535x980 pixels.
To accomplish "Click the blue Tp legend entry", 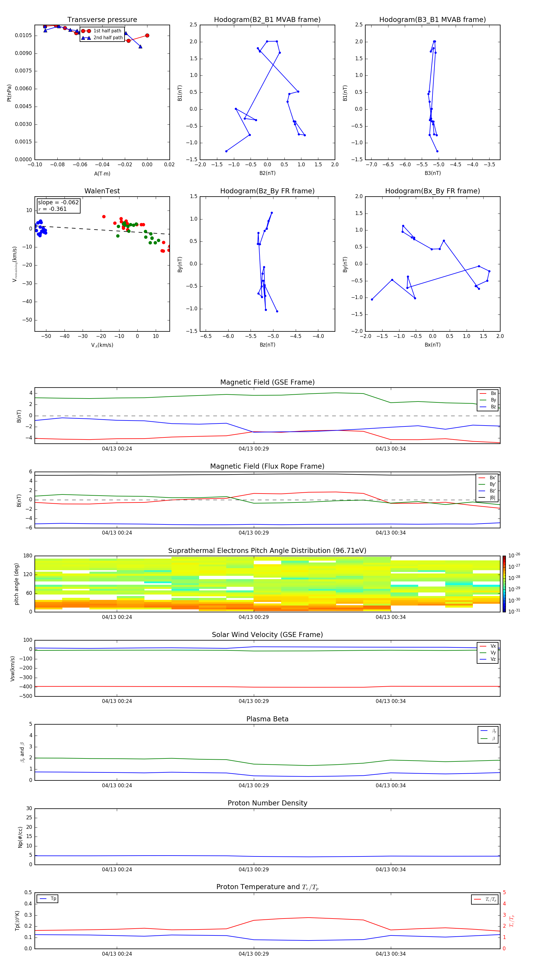I will click(x=48, y=899).
